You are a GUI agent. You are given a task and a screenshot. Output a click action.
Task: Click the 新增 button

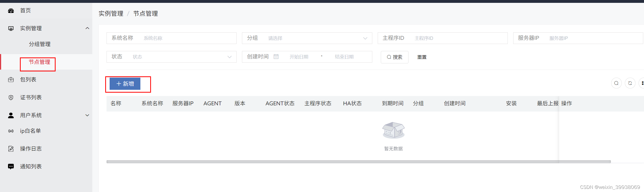125,84
